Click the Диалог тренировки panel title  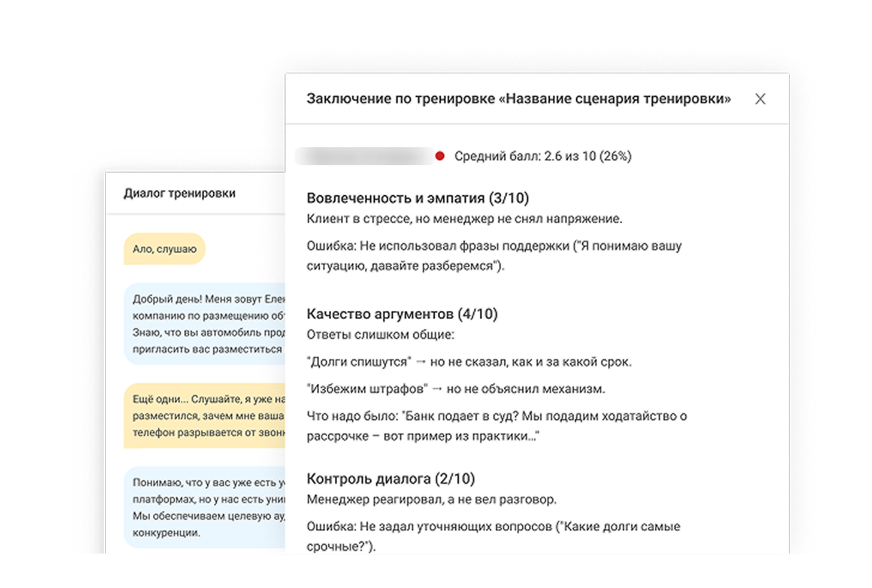point(180,193)
